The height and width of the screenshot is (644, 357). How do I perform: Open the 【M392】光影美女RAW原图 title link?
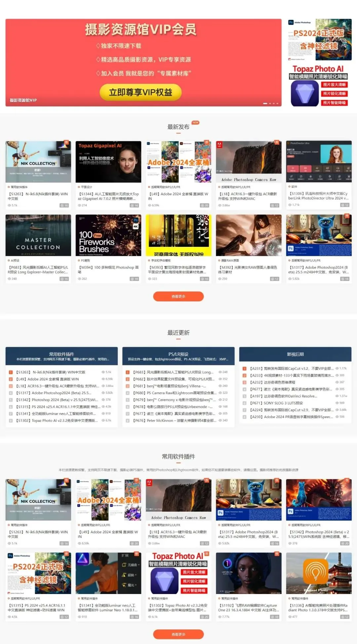coord(248,269)
